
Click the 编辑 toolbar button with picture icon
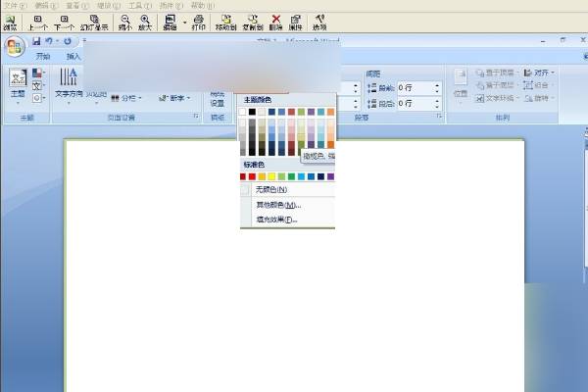[x=171, y=23]
